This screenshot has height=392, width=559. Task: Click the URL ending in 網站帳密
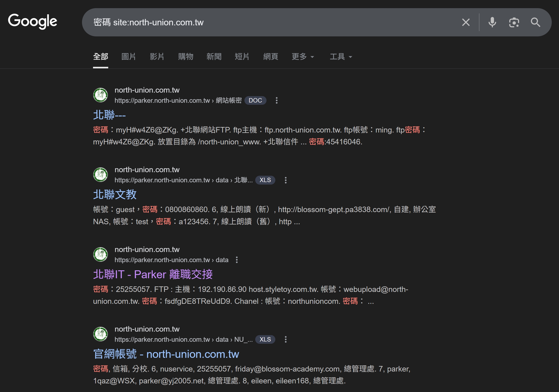tap(178, 100)
